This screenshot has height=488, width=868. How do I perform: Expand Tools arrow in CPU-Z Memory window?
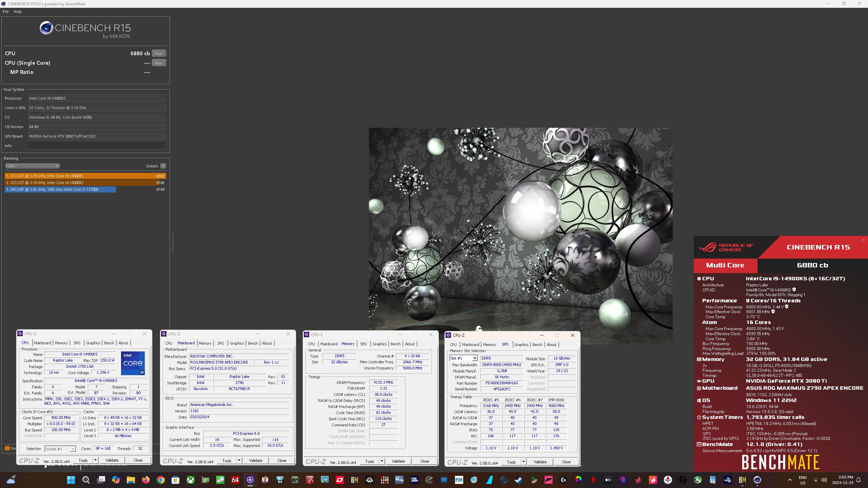coord(382,461)
